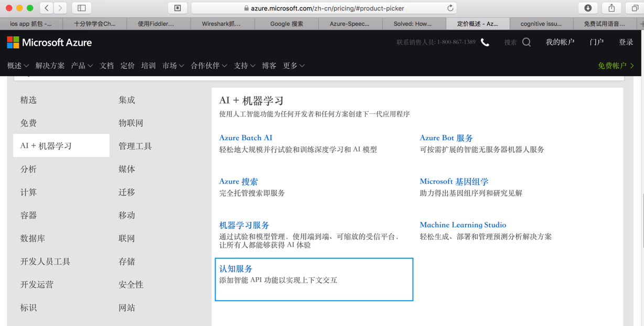Switch to the '免费试用语音...' tab
Screen dimensions: 644x326
coord(604,24)
